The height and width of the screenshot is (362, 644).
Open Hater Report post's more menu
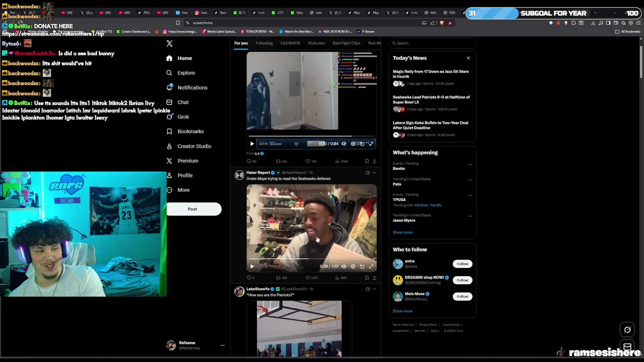point(374,173)
